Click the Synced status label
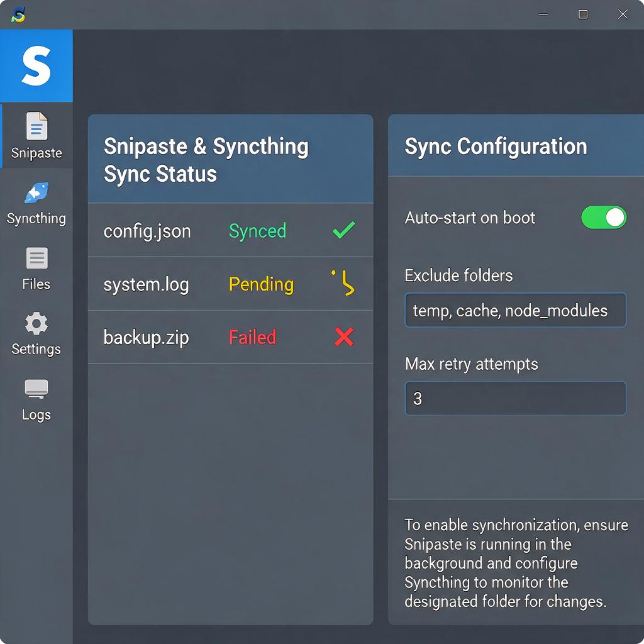644x644 pixels. 257,231
